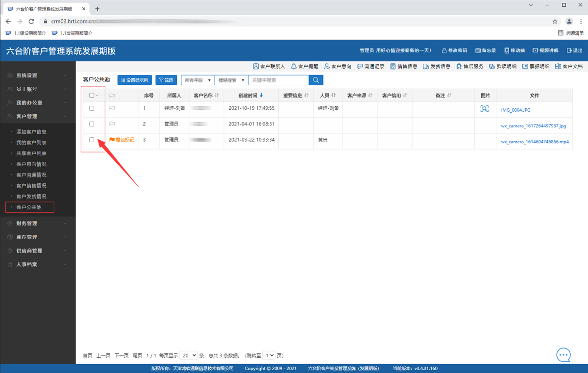Open file link IMG_0004.JPG
This screenshot has width=588, height=373.
(515, 110)
